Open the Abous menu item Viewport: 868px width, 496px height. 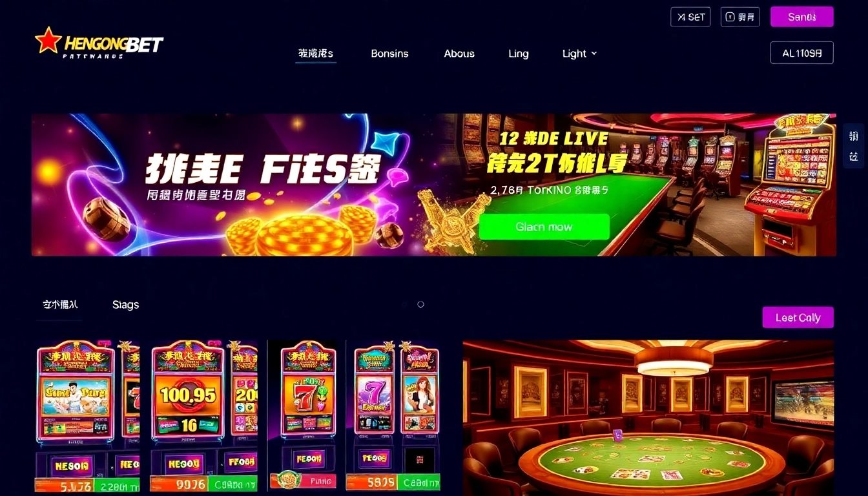pyautogui.click(x=459, y=54)
